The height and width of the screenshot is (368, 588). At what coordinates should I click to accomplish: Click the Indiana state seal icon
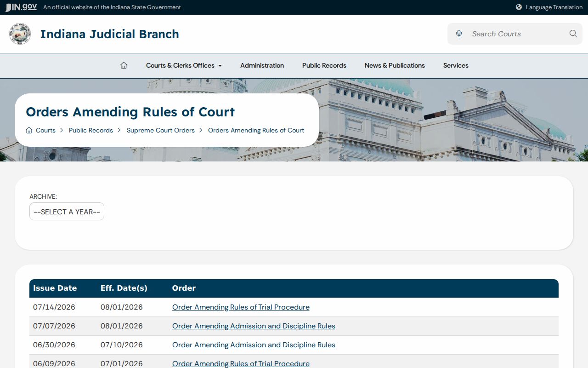click(20, 34)
